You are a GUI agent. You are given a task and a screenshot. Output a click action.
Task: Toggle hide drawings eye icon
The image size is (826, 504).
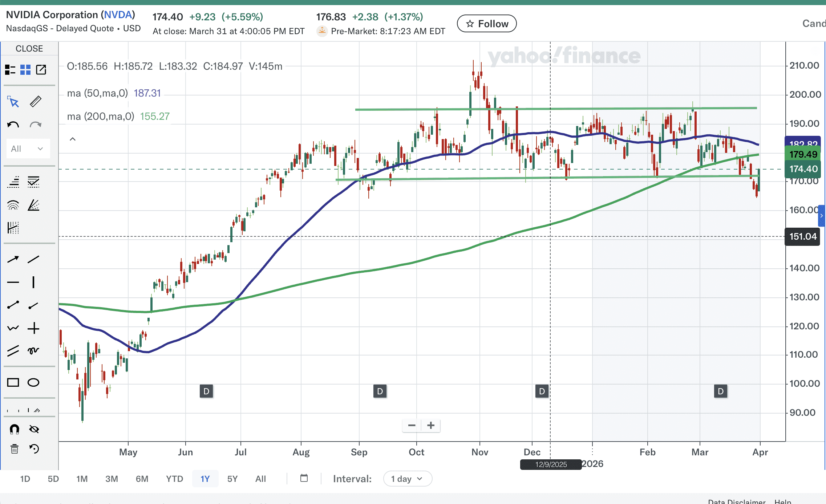[34, 429]
